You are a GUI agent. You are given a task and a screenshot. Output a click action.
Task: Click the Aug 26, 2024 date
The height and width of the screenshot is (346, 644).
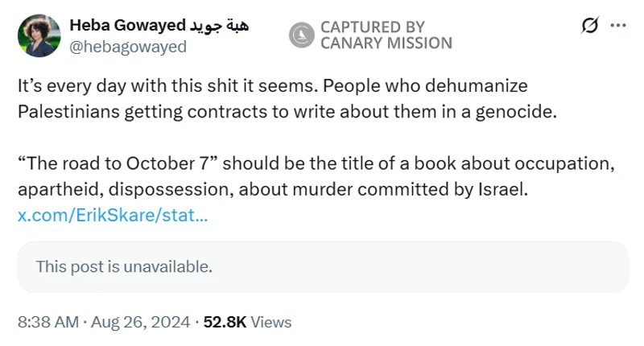coord(141,322)
